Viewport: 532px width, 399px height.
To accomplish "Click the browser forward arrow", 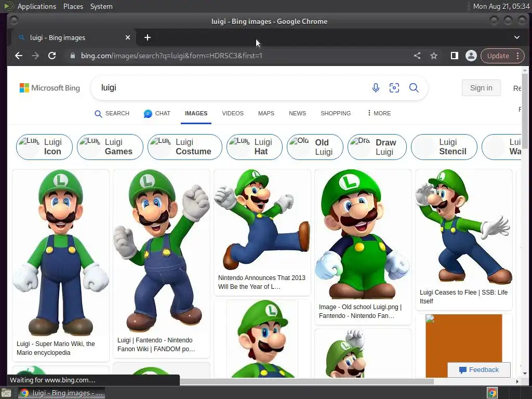I will tap(35, 56).
